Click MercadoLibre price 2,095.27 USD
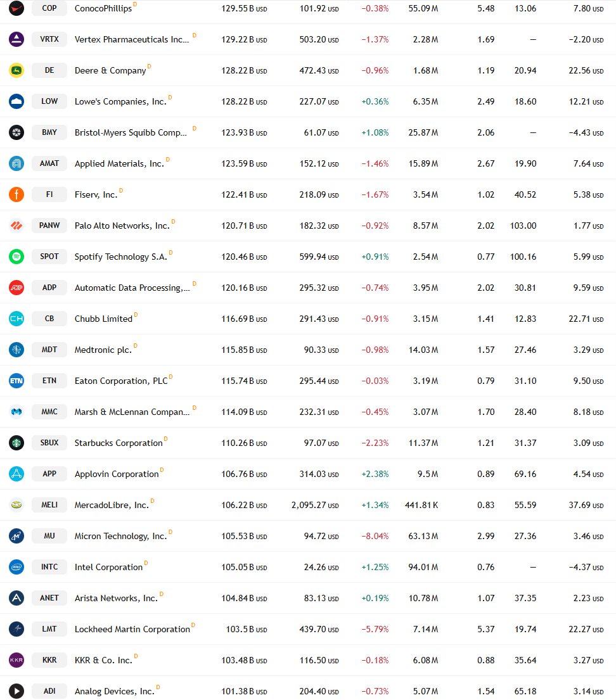Image resolution: width=616 pixels, height=700 pixels. point(315,505)
